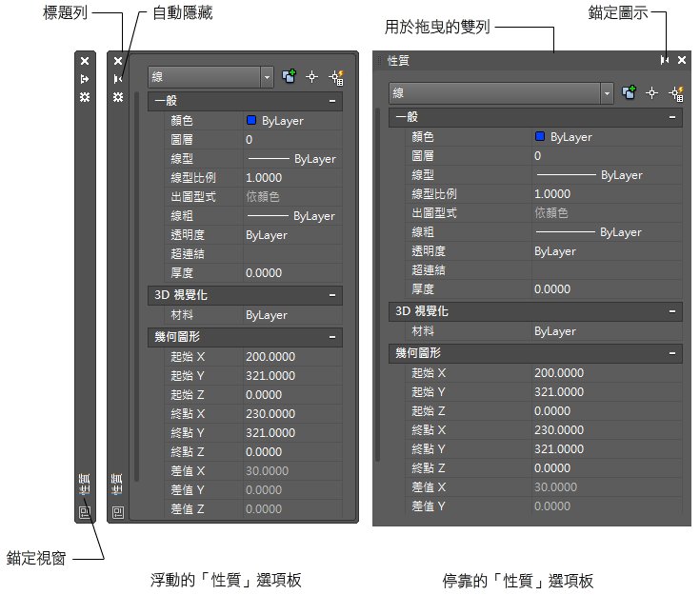Open properties gear menu on collapsed strip

(85, 97)
